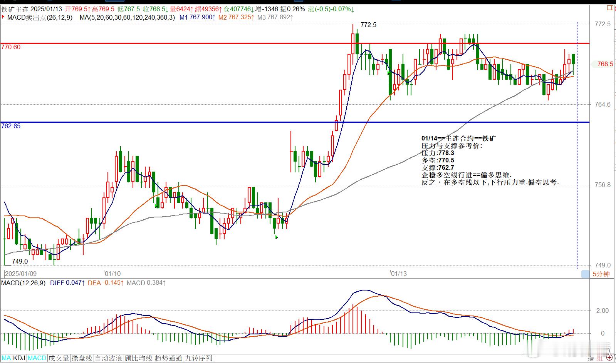
Task: Click the M2 767.325 moving average value
Action: point(236,17)
